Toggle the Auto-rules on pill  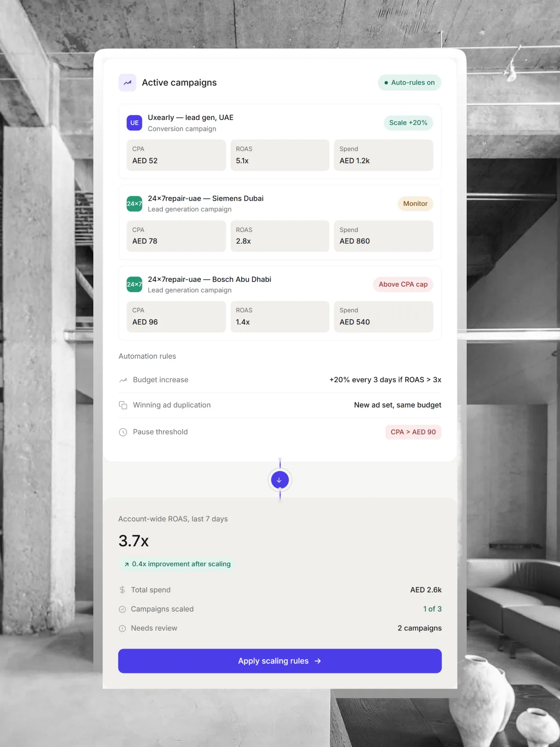tap(410, 83)
